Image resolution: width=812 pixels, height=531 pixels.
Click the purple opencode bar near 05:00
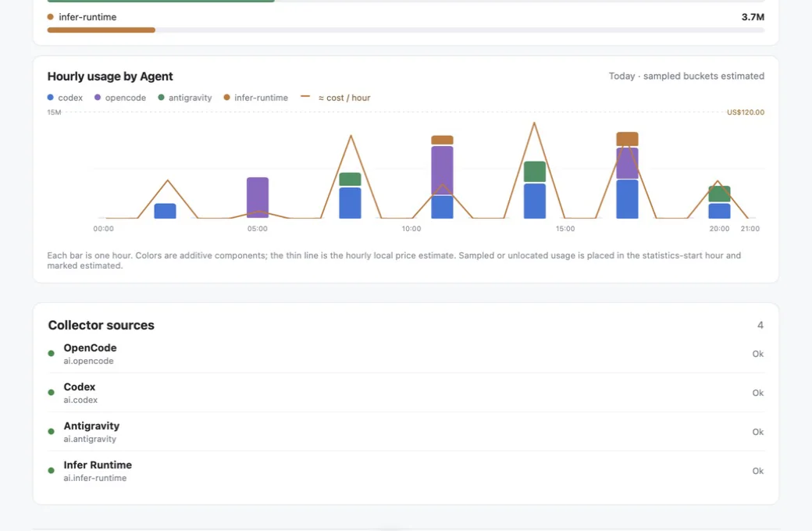pyautogui.click(x=258, y=198)
